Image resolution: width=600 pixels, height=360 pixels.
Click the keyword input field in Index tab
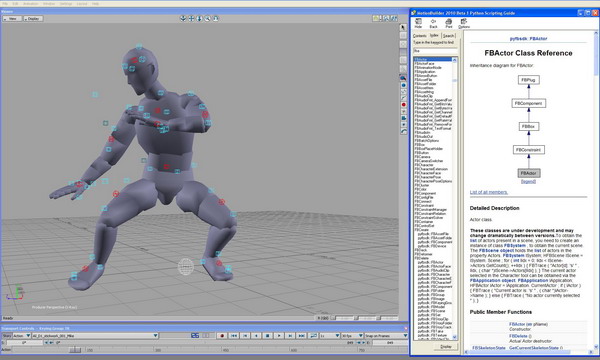[435, 50]
